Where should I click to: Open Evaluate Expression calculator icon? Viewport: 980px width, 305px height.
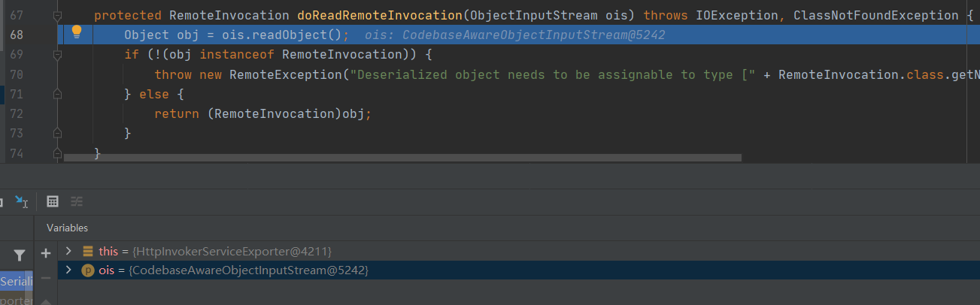pos(53,201)
